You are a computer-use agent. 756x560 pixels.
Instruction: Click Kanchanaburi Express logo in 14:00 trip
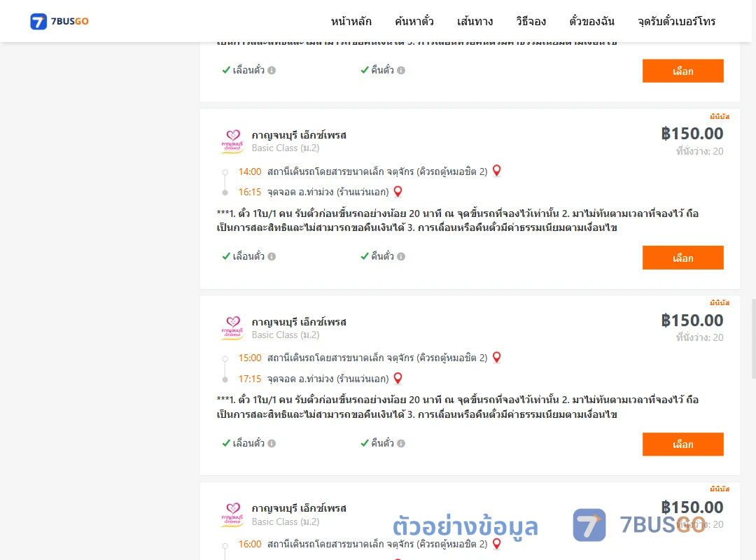click(x=232, y=141)
